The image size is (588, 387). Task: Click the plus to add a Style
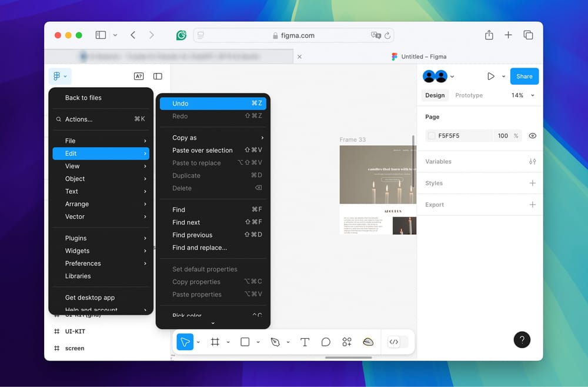(532, 183)
